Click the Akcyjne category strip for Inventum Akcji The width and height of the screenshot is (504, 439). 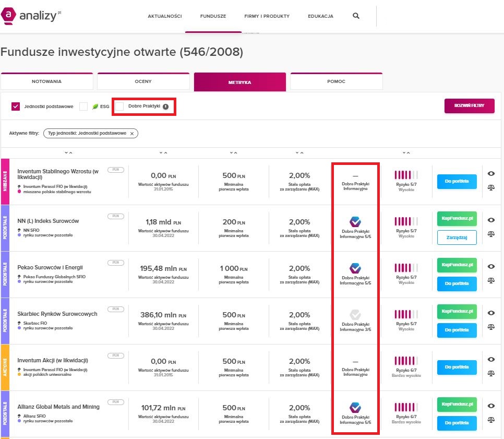pos(5,367)
